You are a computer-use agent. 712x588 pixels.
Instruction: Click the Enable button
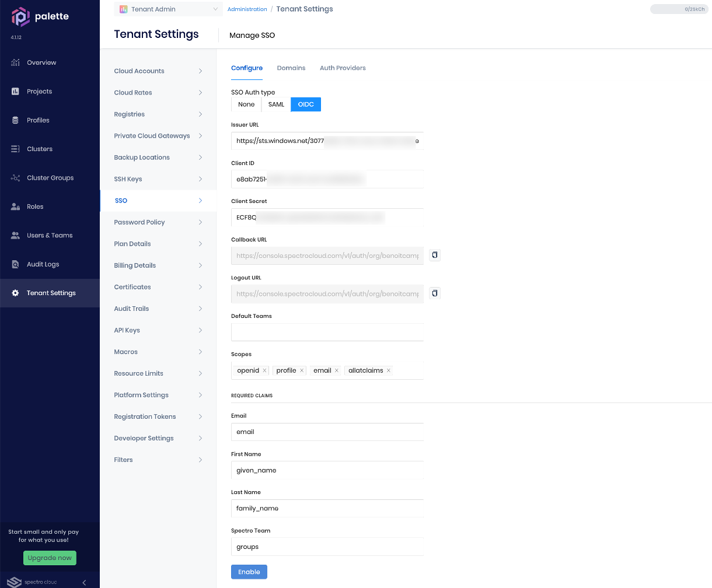[x=249, y=572]
